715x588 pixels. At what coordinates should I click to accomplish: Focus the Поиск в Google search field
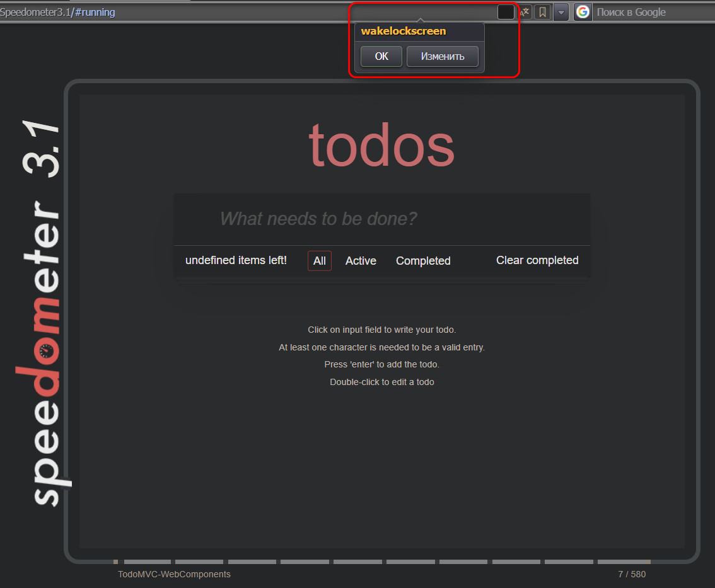(x=653, y=13)
